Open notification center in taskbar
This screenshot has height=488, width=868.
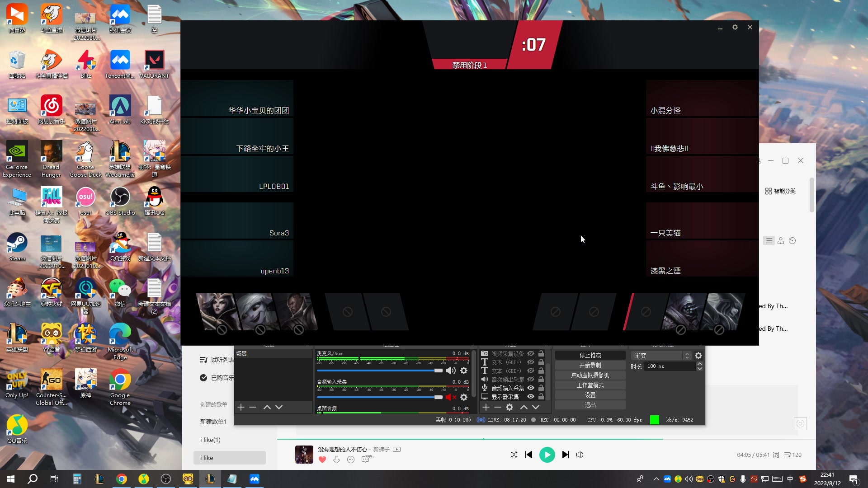pos(854,479)
